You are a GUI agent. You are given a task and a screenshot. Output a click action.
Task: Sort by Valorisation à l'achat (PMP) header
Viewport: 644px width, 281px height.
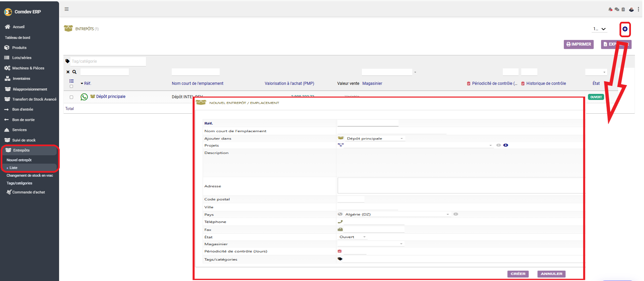coord(289,83)
